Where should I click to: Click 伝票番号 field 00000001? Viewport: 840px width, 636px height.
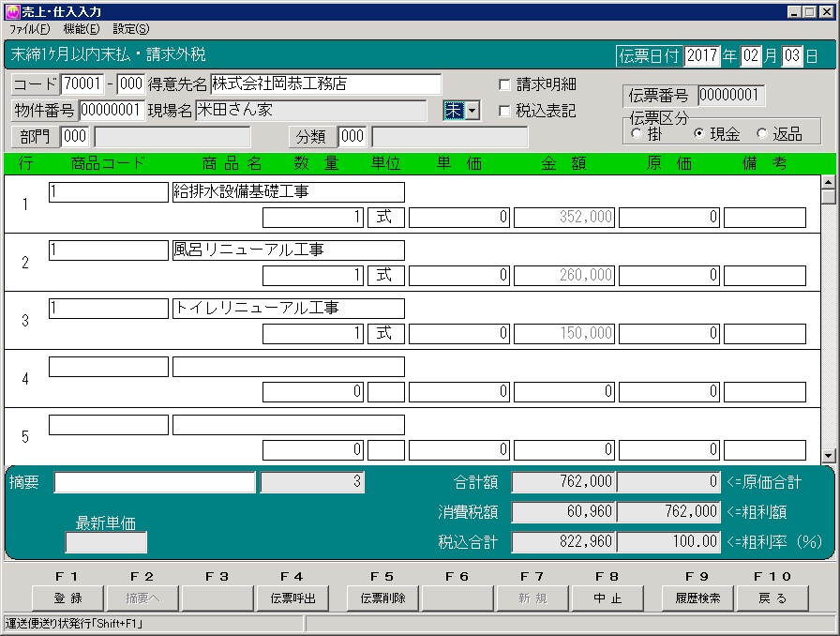coord(731,96)
